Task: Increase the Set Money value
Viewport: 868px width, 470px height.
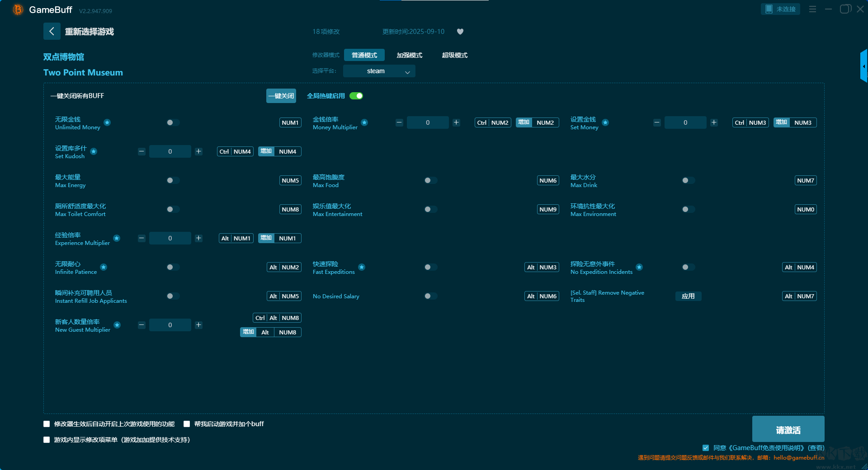Action: [714, 122]
